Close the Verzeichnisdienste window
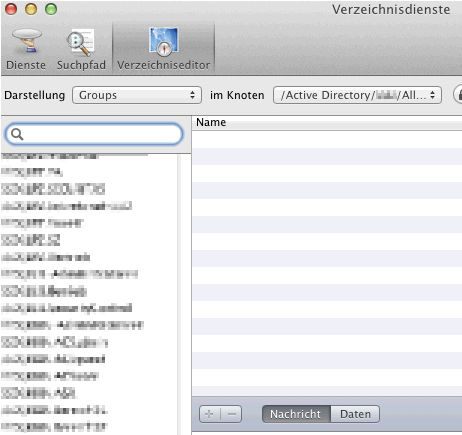The width and height of the screenshot is (462, 435). (11, 9)
